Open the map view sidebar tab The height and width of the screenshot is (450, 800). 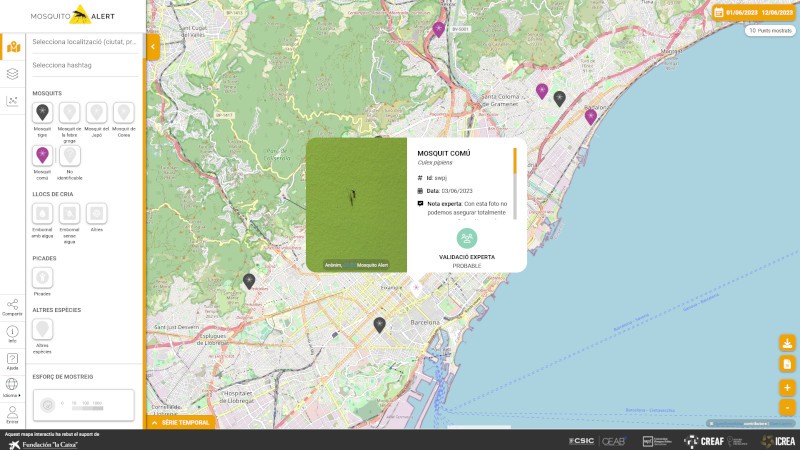(x=13, y=47)
